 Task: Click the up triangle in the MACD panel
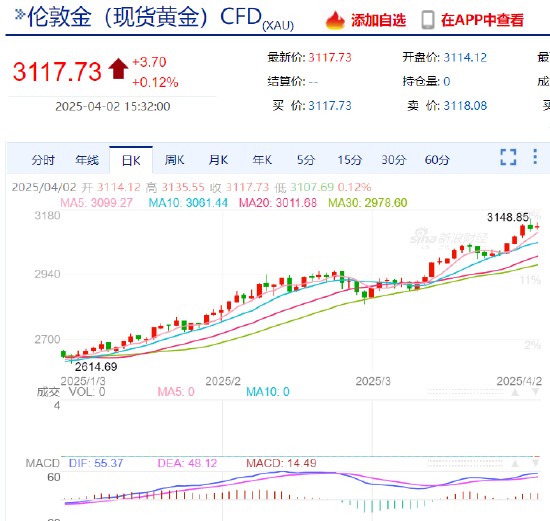click(x=515, y=463)
